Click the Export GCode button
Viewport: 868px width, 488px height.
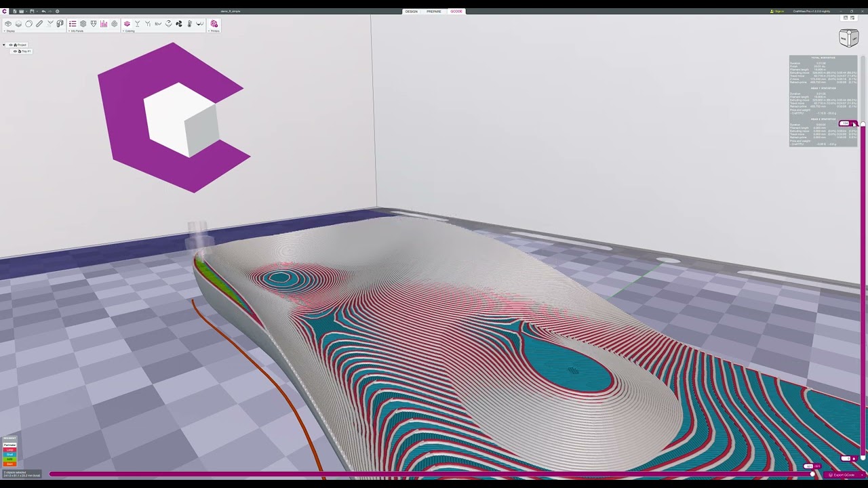844,474
